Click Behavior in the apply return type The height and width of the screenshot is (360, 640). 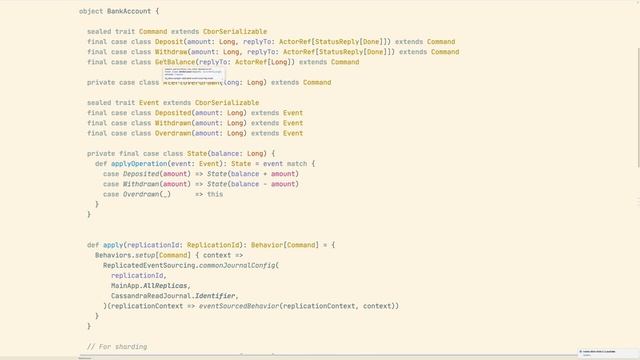tap(267, 245)
